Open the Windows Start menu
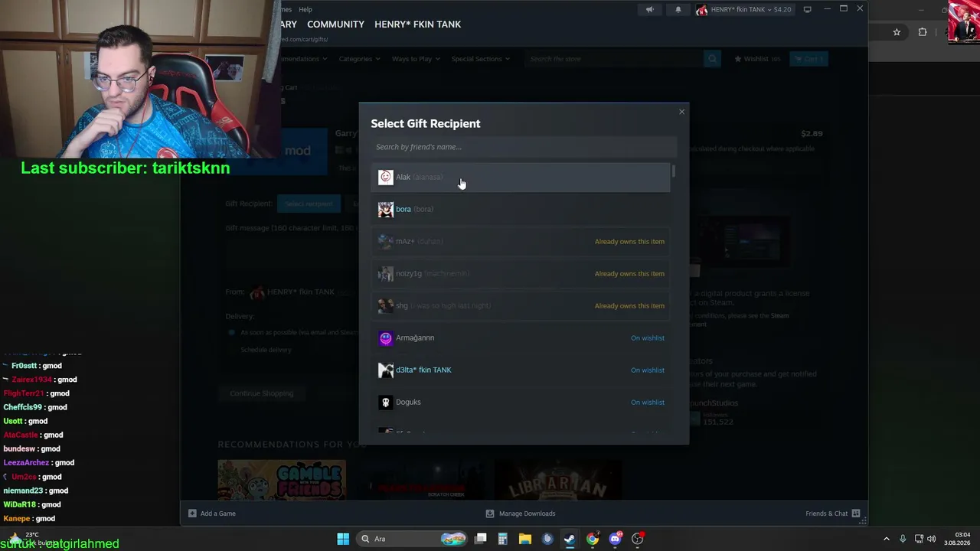The image size is (980, 551). click(x=343, y=539)
